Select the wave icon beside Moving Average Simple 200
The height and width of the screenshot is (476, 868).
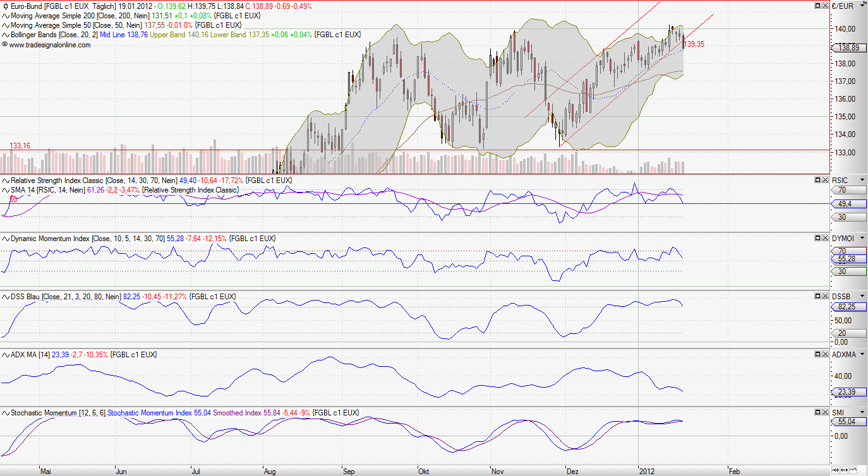[x=4, y=16]
